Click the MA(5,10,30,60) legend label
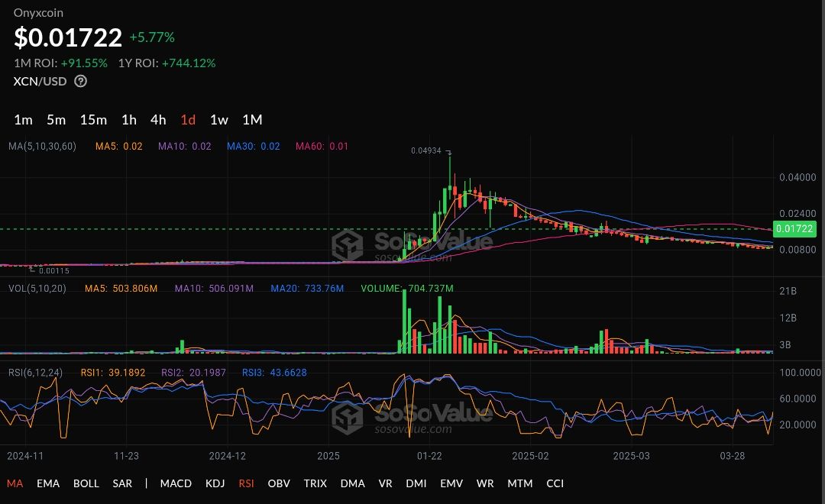Image resolution: width=825 pixels, height=504 pixels. point(42,147)
